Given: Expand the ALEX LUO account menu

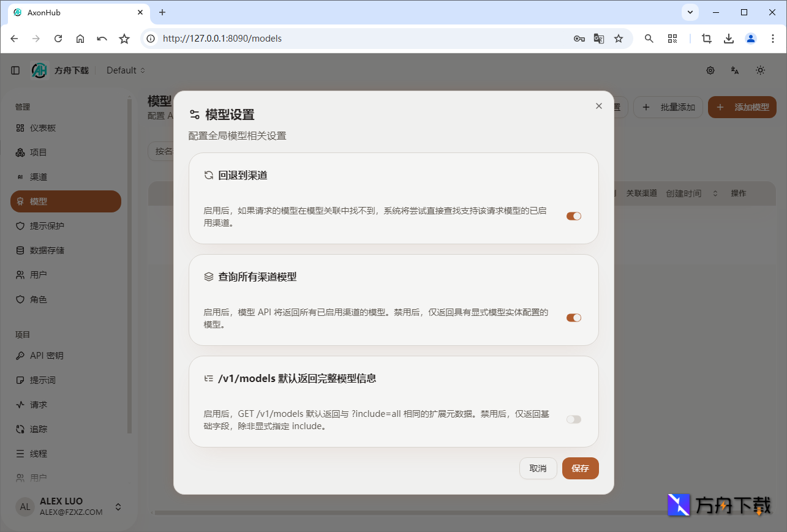Looking at the screenshot, I should pos(69,506).
